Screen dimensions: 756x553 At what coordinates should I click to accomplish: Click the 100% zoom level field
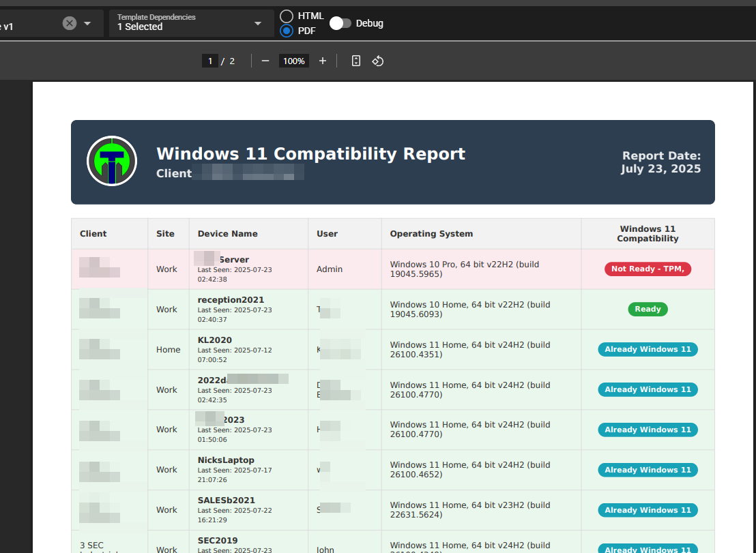(x=293, y=61)
